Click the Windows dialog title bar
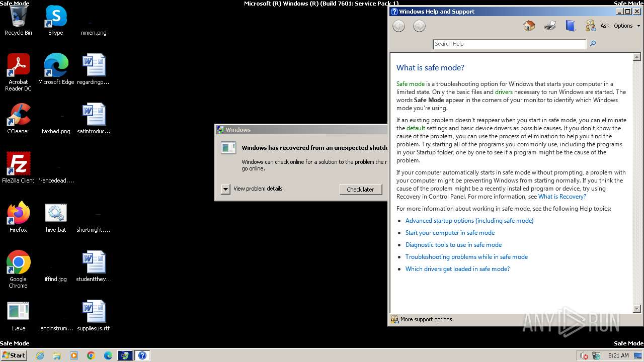Screen dimensions: 644x362 pos(302,130)
